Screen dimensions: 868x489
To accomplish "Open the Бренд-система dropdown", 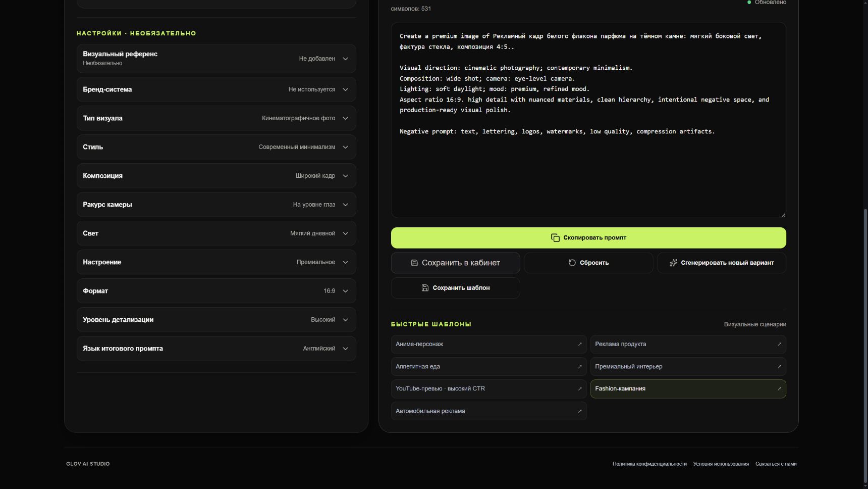I will pyautogui.click(x=216, y=89).
